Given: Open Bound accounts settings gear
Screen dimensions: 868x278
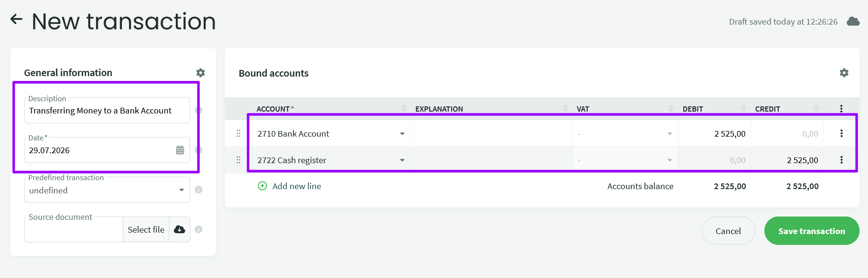Looking at the screenshot, I should tap(844, 73).
